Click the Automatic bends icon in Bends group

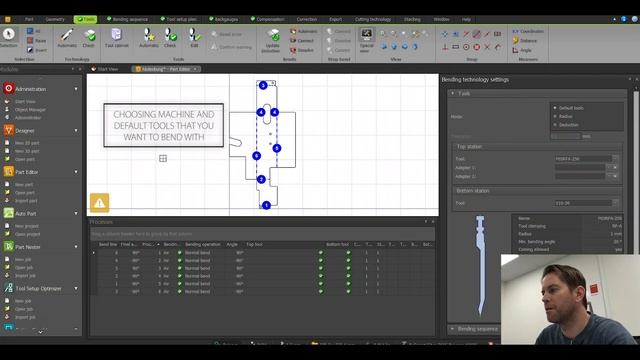coord(304,31)
